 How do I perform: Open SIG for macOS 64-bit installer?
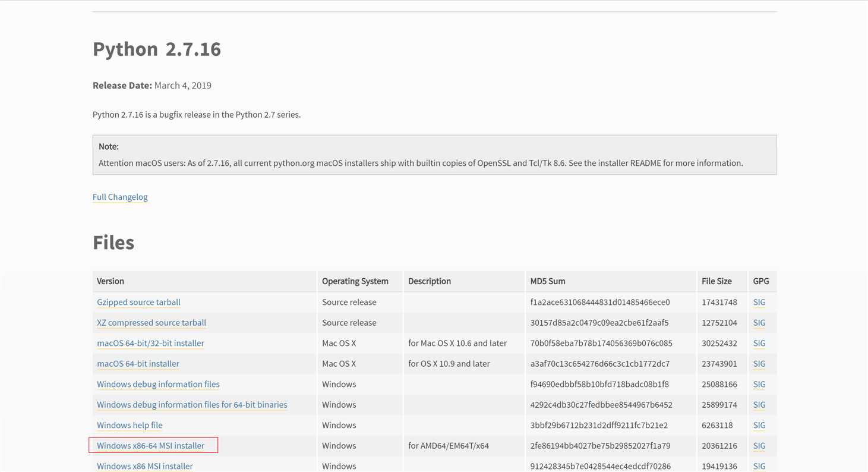pyautogui.click(x=759, y=364)
